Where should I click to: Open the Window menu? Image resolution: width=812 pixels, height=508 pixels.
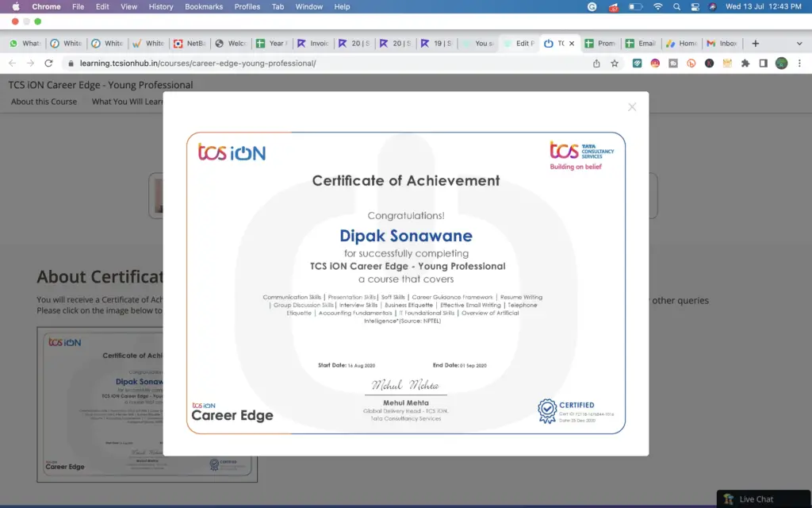coord(309,6)
